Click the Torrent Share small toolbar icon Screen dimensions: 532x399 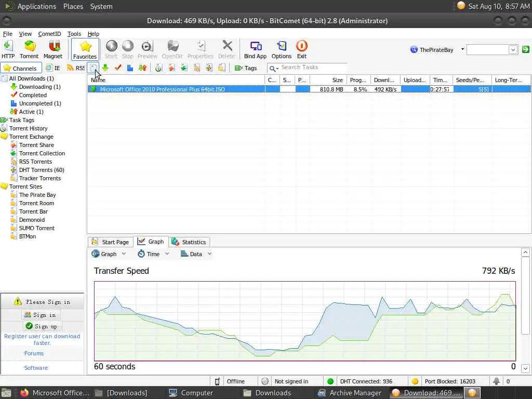(x=171, y=68)
